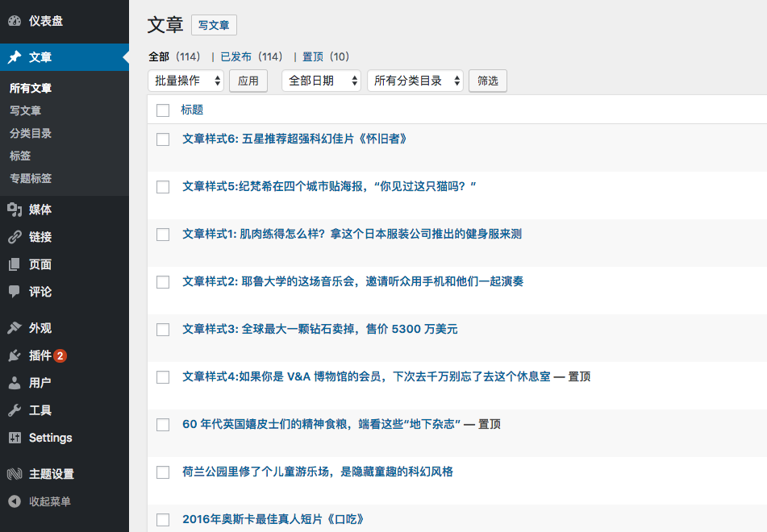Check the box for 2016年奥斯卡 post
This screenshot has width=767, height=532.
163,520
